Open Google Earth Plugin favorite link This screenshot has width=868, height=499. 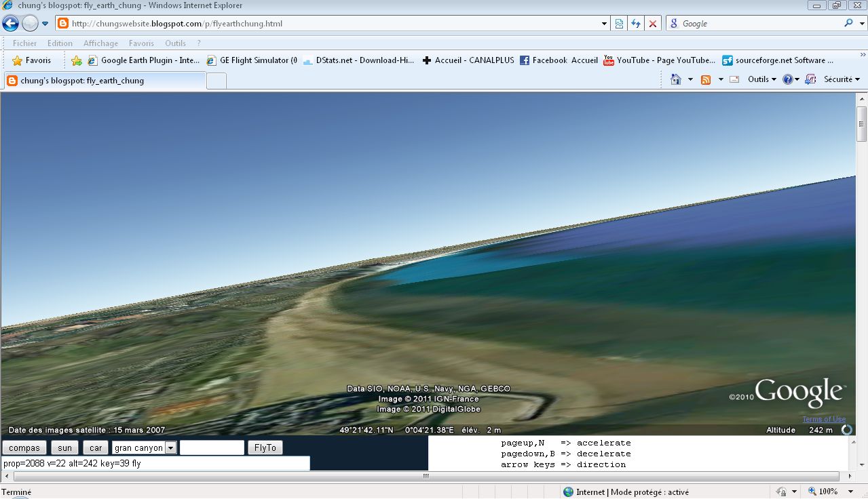click(143, 60)
